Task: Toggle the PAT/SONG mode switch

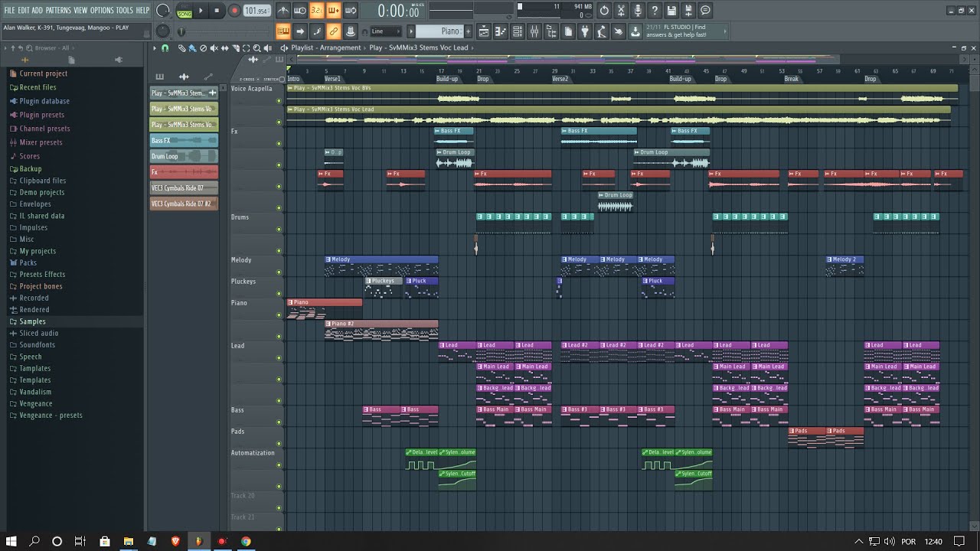Action: click(x=185, y=11)
